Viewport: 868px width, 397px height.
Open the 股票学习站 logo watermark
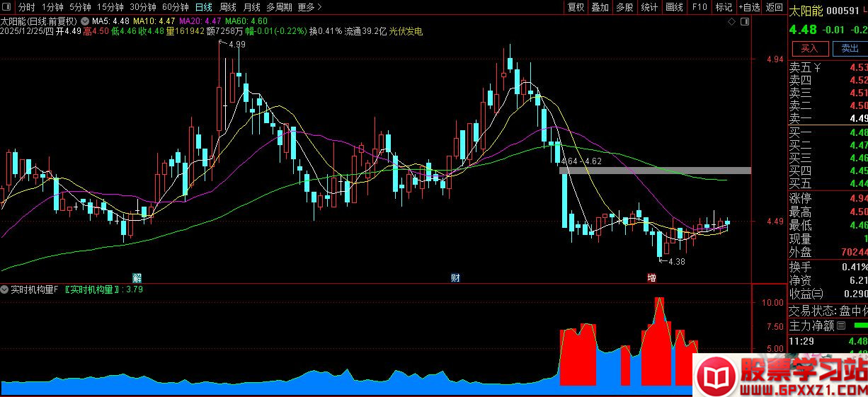coord(780,376)
